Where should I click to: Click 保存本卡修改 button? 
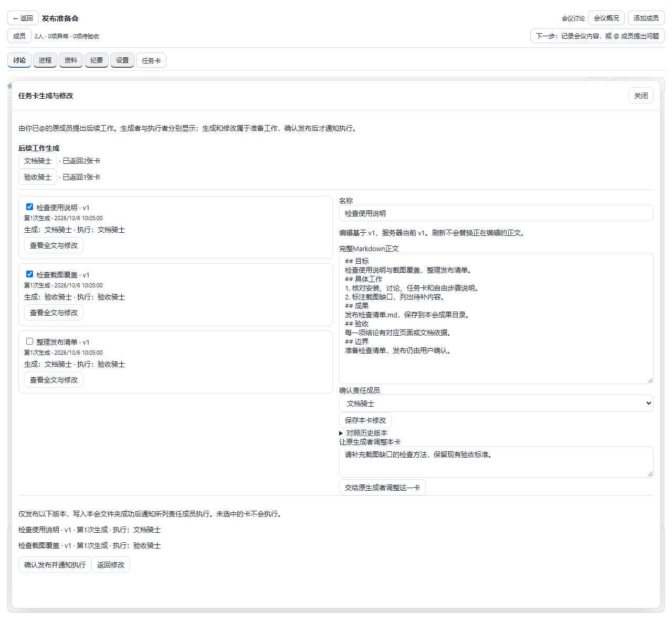click(x=365, y=420)
